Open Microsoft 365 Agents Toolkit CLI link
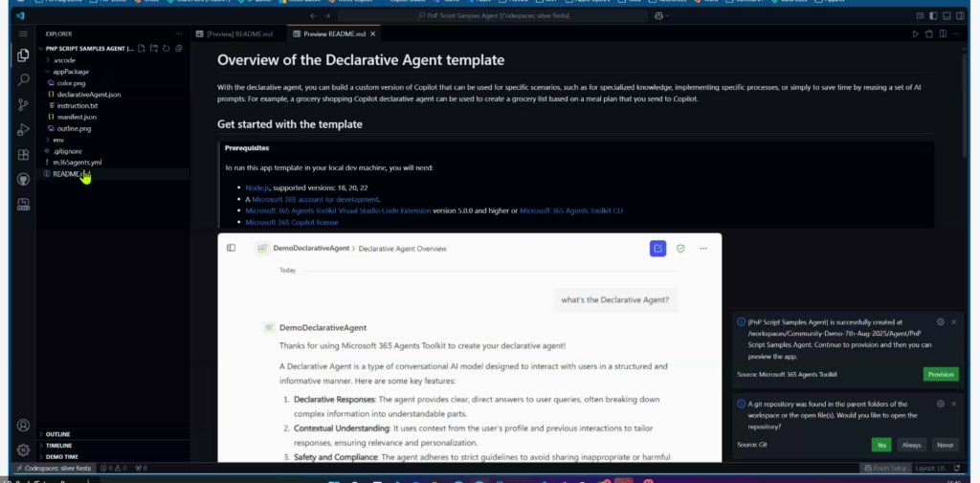The width and height of the screenshot is (980, 483). point(571,210)
